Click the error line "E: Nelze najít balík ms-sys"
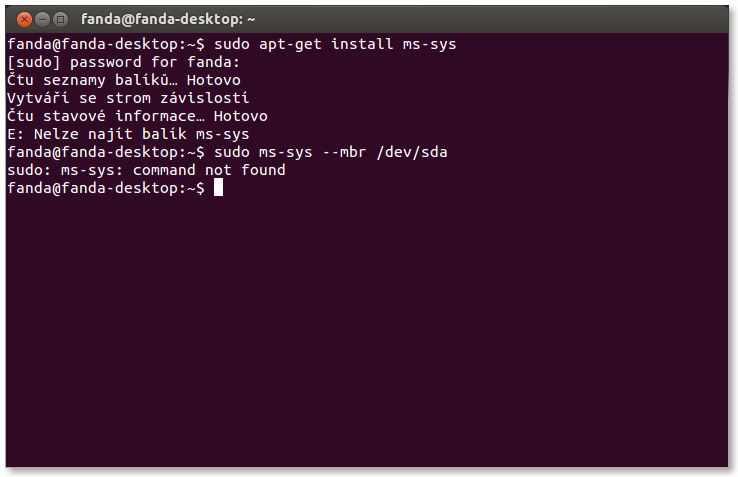Screen dimensions: 738x477 (127, 134)
